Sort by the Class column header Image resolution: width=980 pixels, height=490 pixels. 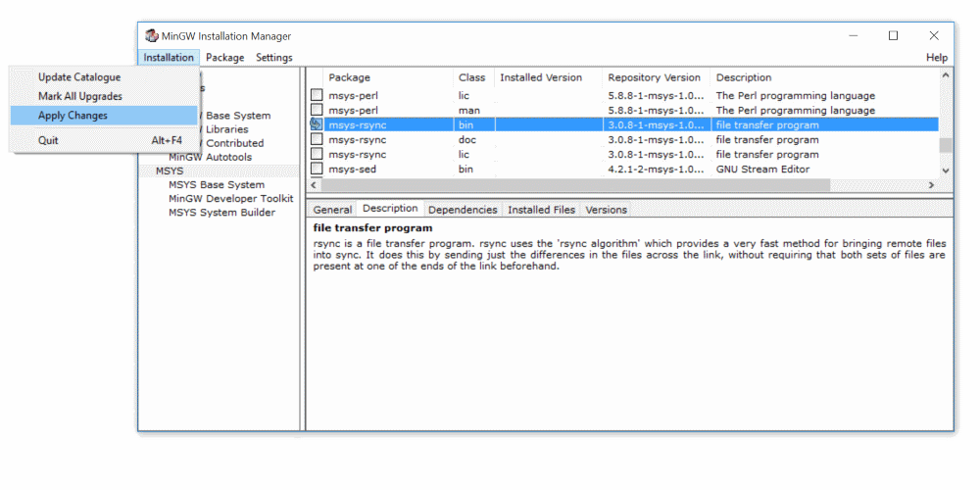473,77
